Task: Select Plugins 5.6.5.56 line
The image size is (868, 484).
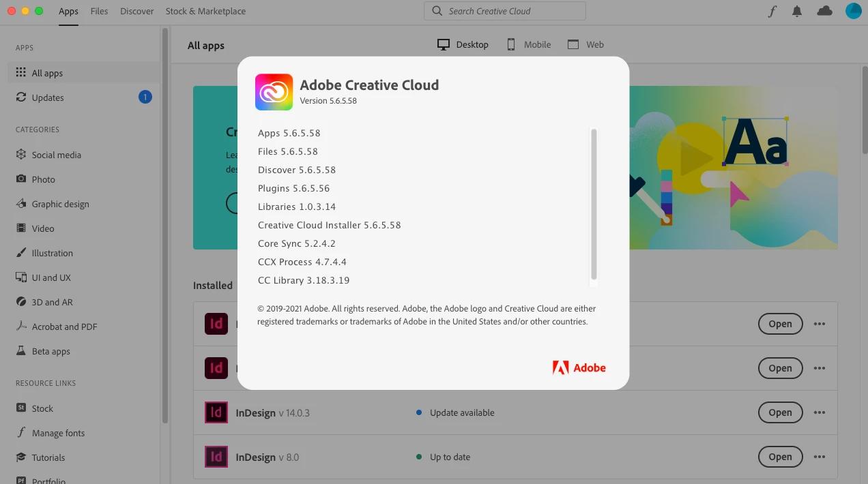Action: [294, 188]
